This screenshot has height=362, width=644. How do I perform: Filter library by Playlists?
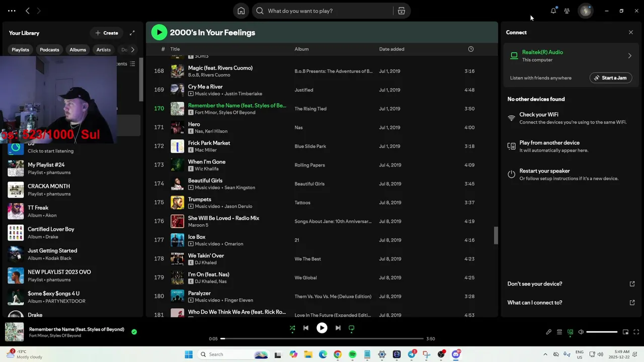coord(21,50)
